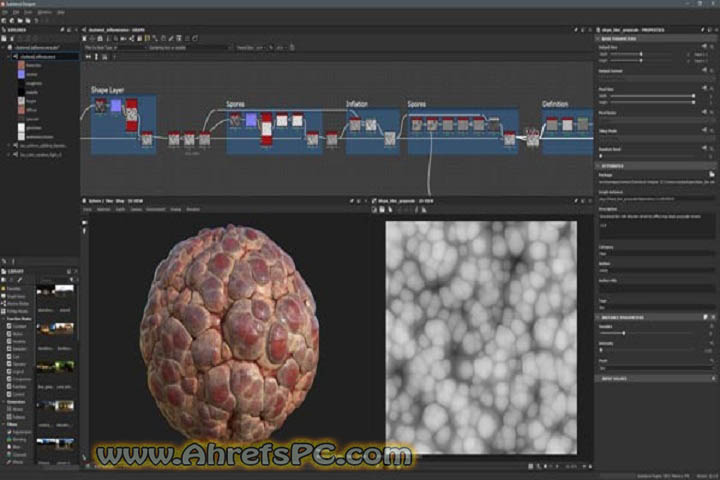Click the filter icon beside Library search

coord(71,280)
